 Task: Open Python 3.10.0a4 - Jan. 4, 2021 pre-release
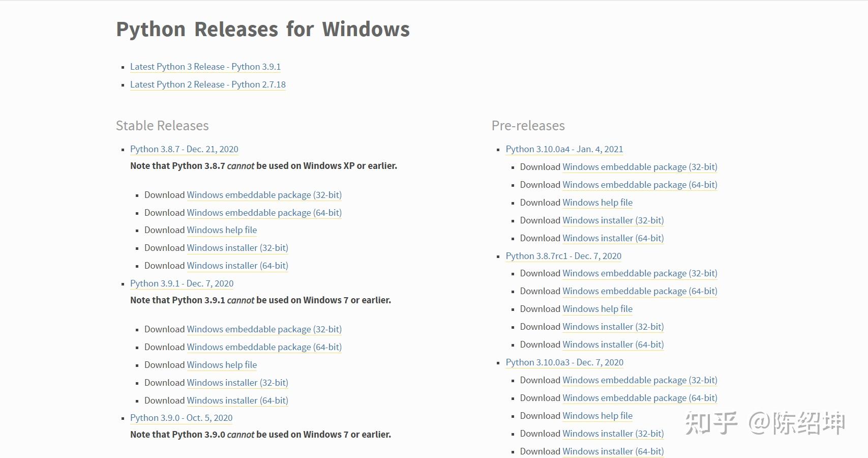click(x=564, y=149)
